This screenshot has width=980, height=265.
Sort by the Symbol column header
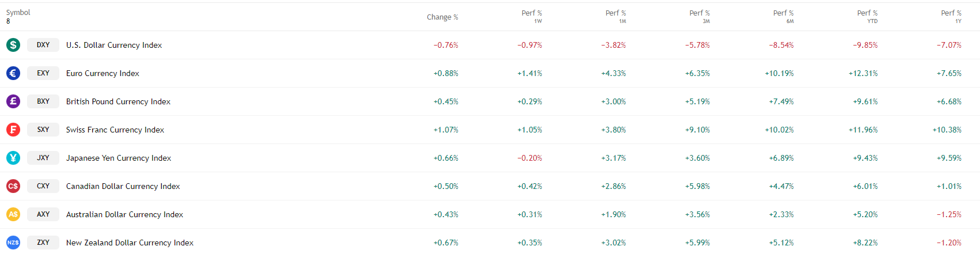pos(18,13)
